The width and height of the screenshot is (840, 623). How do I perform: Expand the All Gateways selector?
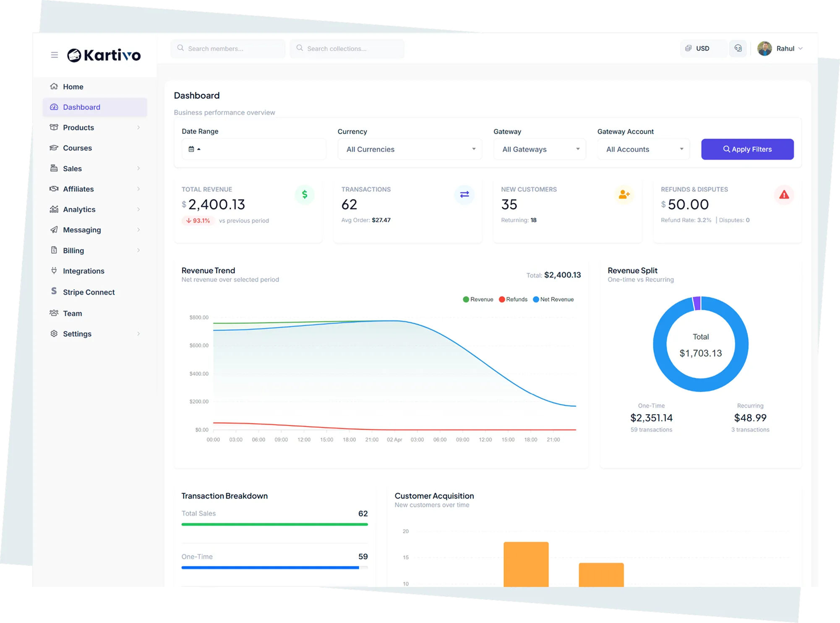click(x=540, y=149)
